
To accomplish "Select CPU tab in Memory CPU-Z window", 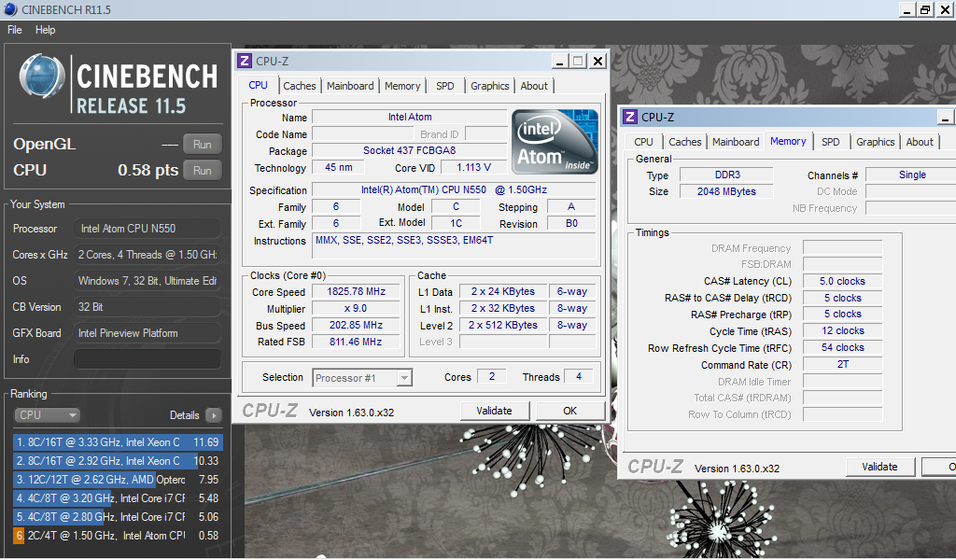I will [643, 142].
